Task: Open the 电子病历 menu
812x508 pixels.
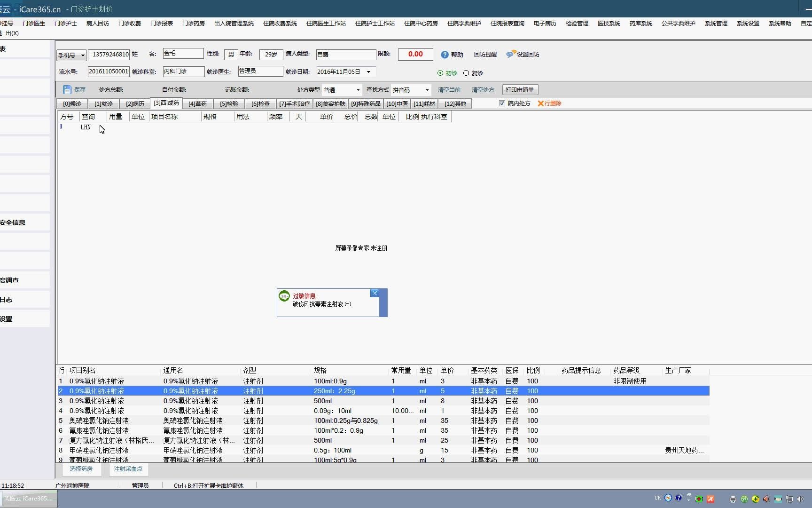Action: point(545,24)
